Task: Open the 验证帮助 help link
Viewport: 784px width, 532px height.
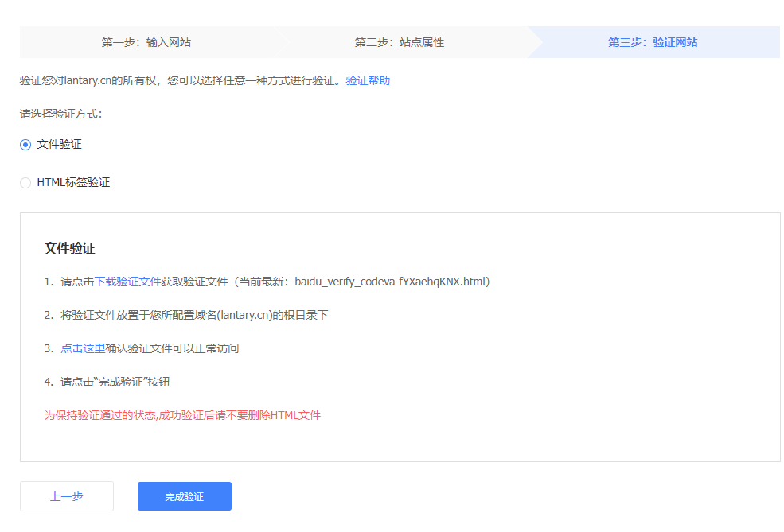Action: click(x=368, y=80)
